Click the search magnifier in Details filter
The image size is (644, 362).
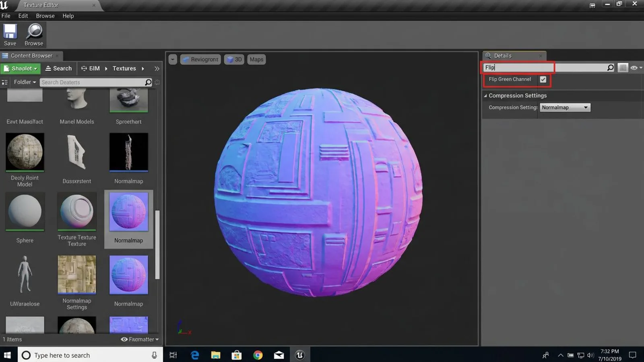(610, 68)
